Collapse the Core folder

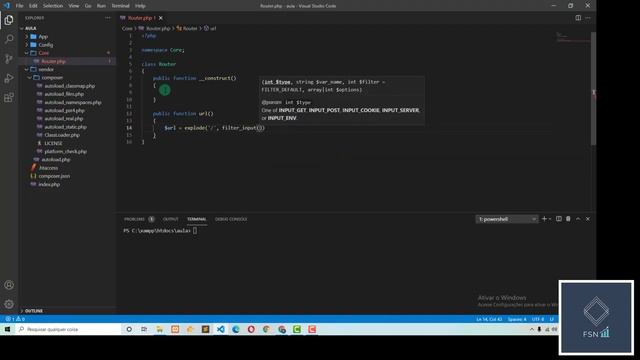(x=27, y=53)
